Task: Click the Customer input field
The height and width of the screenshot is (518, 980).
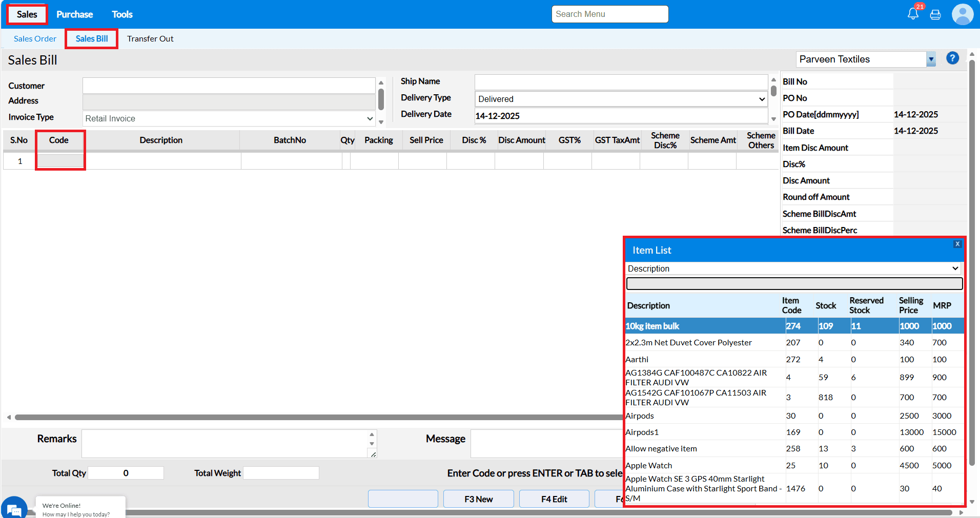Action: coord(229,86)
